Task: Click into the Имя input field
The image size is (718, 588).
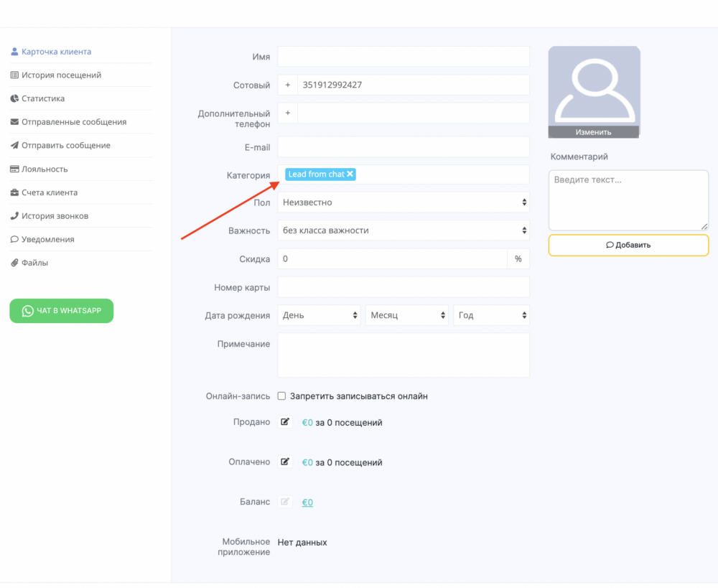Action: (403, 57)
